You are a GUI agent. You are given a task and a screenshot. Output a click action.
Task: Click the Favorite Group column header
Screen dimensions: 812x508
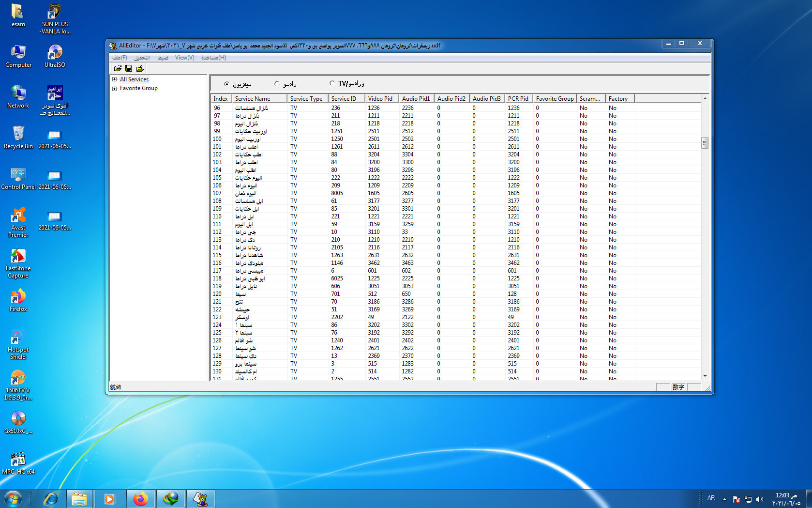[555, 99]
